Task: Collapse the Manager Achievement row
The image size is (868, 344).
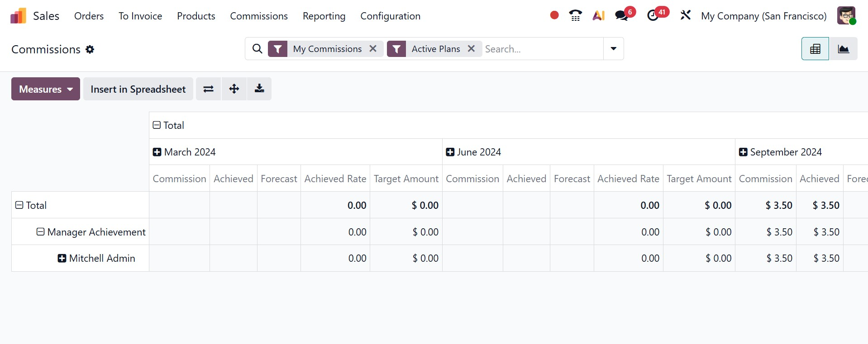Action: [x=41, y=232]
